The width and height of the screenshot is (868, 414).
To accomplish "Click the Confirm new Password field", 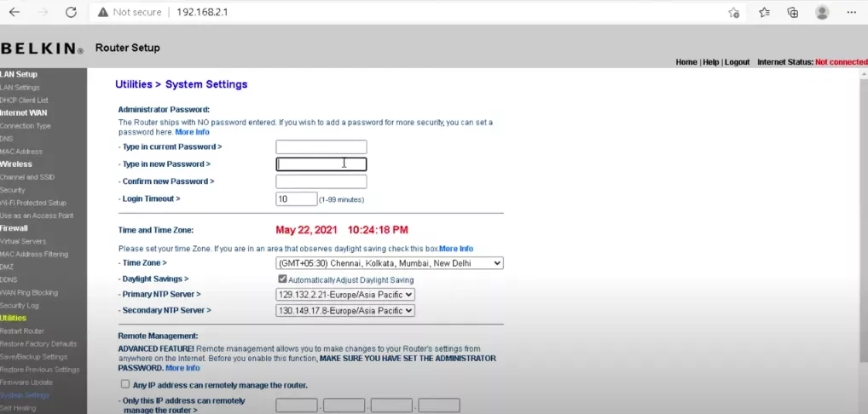I will point(321,181).
